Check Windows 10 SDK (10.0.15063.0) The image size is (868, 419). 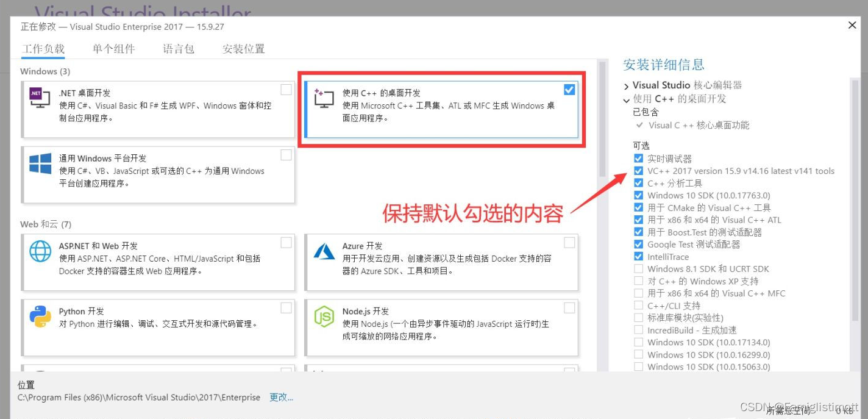638,367
